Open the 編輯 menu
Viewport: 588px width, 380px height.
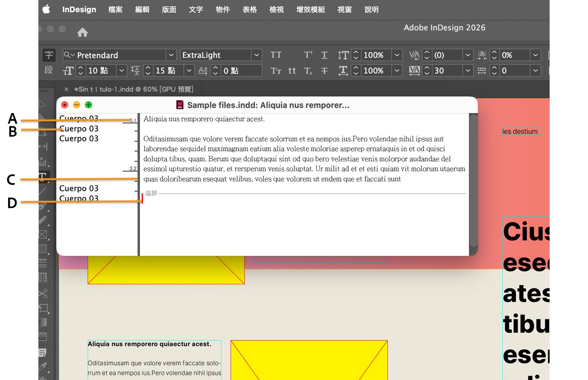(142, 10)
